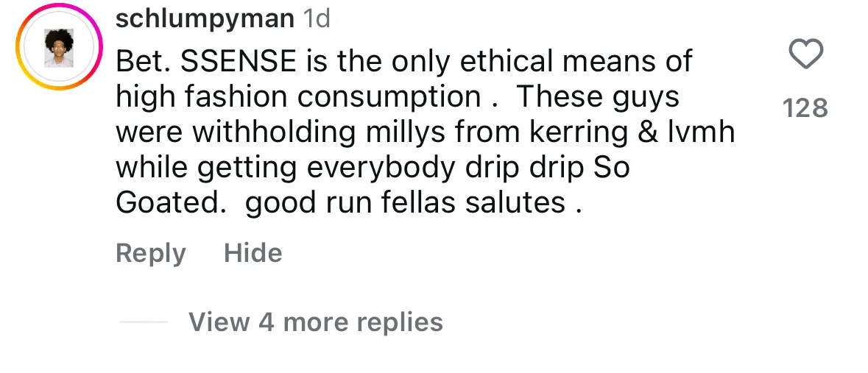Click the horizontal line beside View replies
This screenshot has height=373, width=868.
coord(143,322)
